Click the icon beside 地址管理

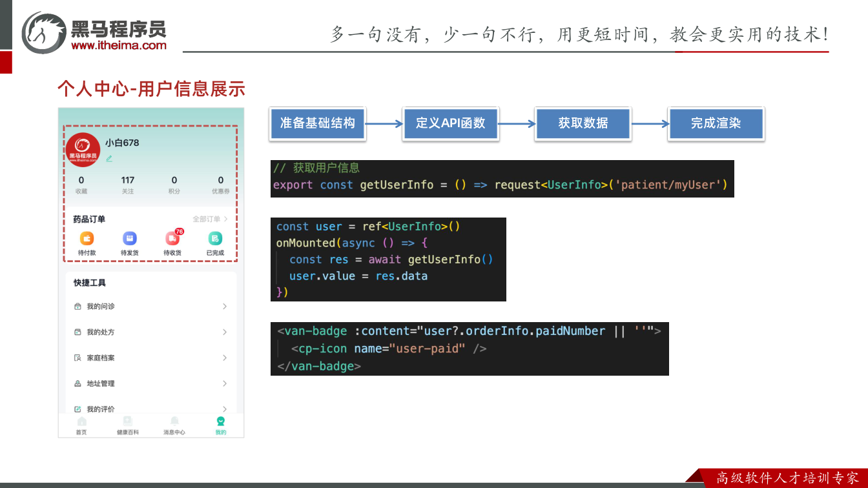coord(78,383)
